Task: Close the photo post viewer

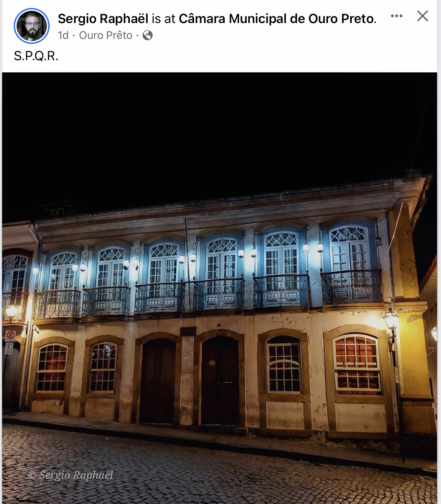Action: coord(422,16)
